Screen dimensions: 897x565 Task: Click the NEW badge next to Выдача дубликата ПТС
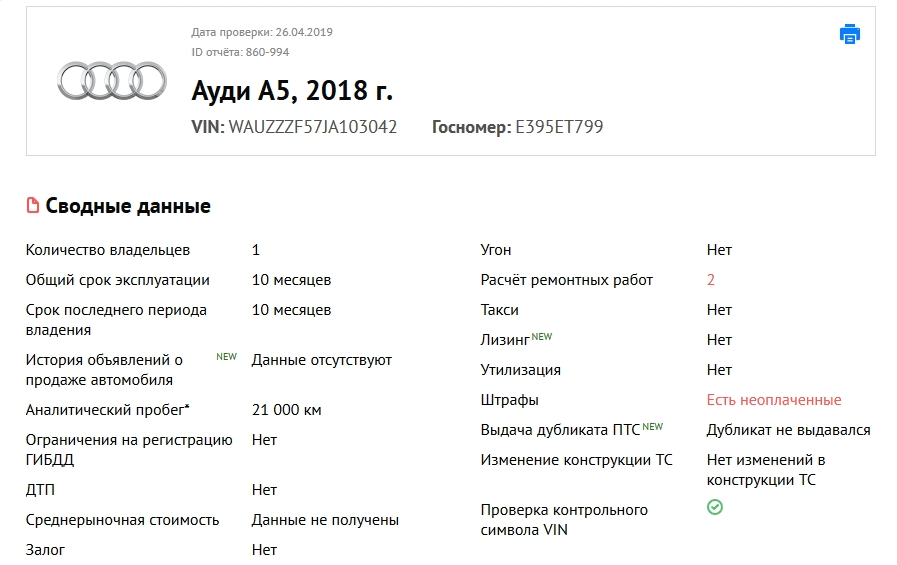point(653,427)
